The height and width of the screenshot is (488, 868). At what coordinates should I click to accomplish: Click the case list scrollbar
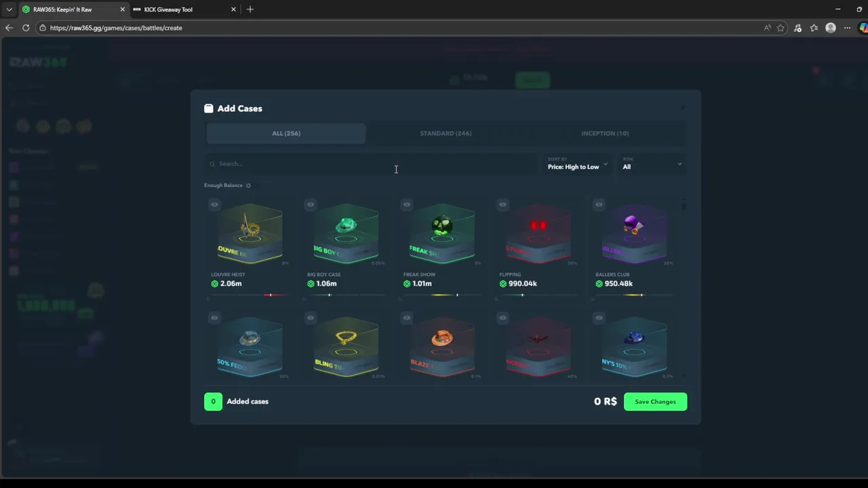point(684,205)
